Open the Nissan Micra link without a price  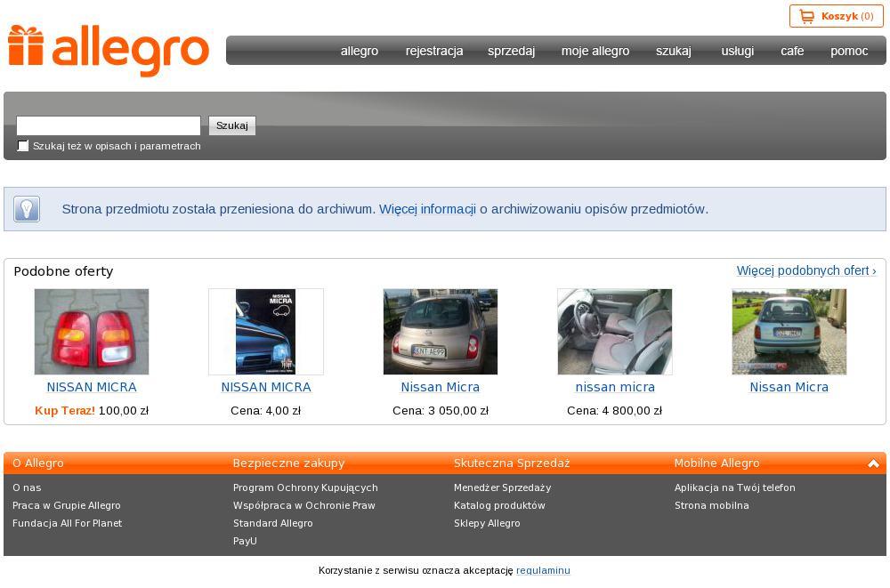coord(789,387)
